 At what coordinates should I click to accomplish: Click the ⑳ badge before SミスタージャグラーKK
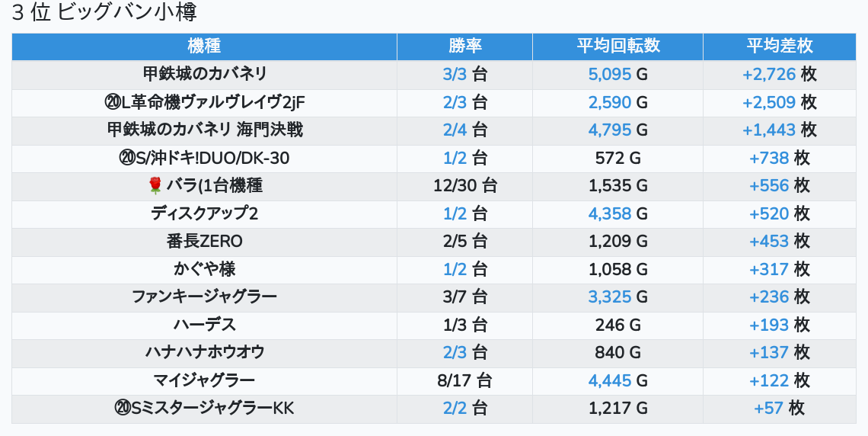(x=123, y=409)
